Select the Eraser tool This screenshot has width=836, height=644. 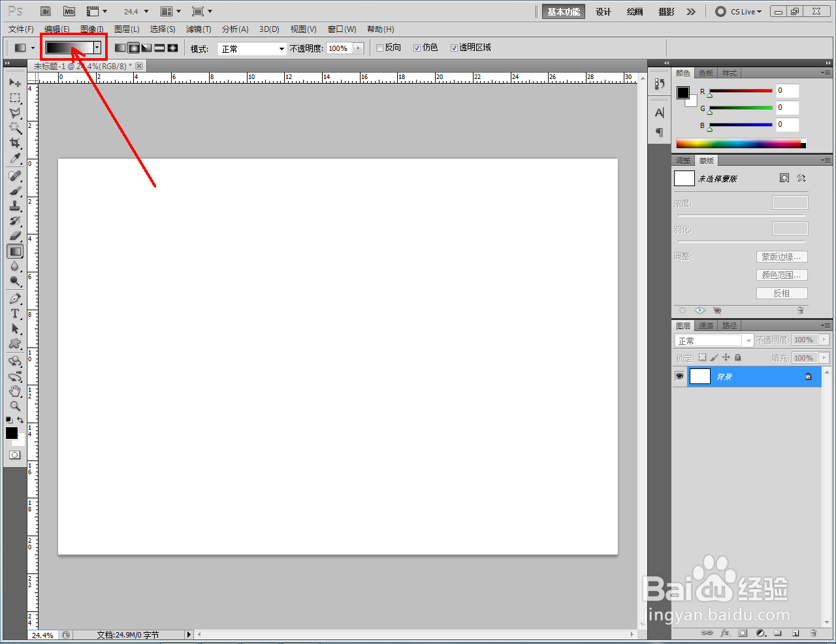[15, 236]
